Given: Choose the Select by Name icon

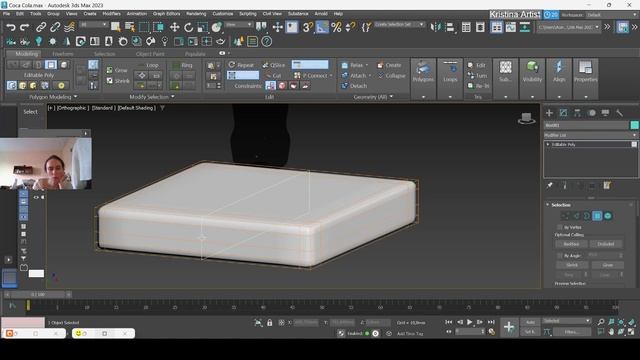Looking at the screenshot, I should (x=130, y=27).
